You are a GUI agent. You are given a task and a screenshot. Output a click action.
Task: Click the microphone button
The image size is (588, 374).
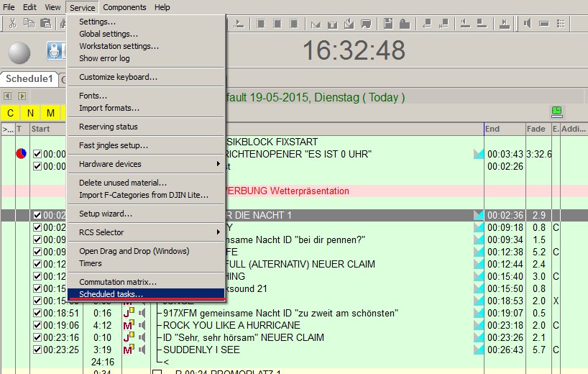click(55, 50)
